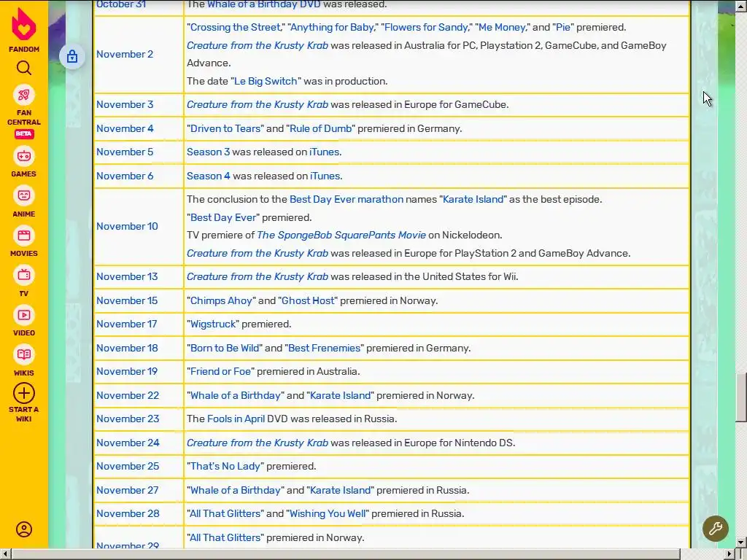Image resolution: width=747 pixels, height=560 pixels.
Task: Open the November 18 date link
Action: [127, 348]
